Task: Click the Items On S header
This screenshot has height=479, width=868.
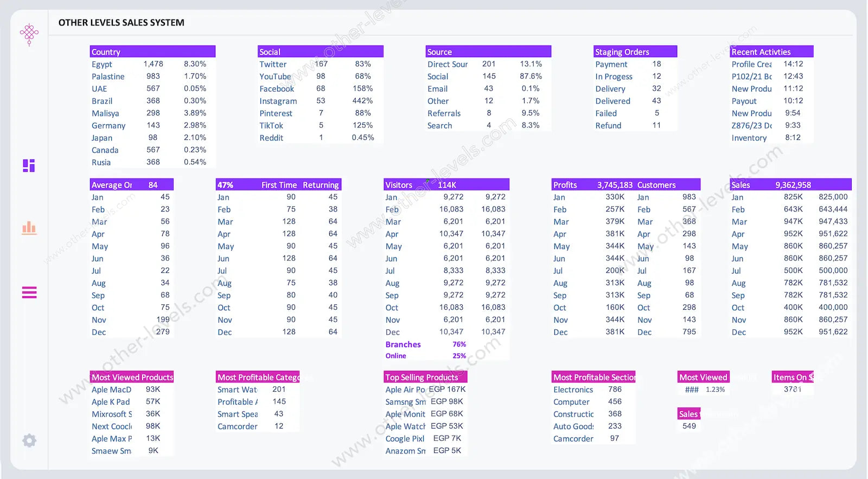Action: pos(793,377)
